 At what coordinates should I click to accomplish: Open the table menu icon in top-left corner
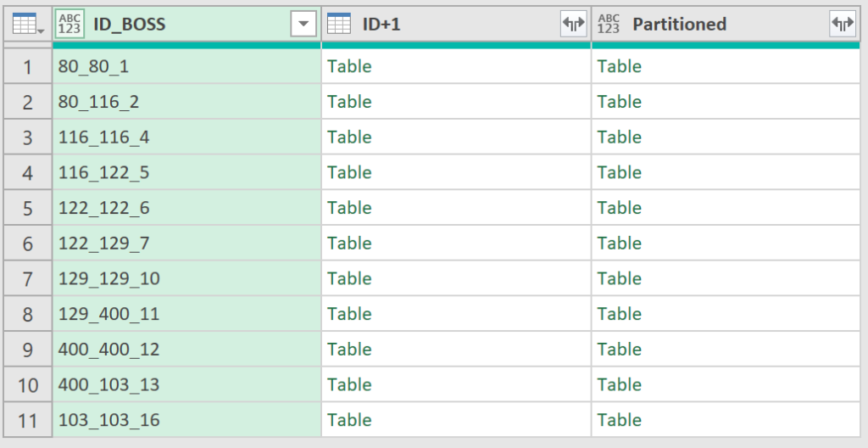coord(27,25)
